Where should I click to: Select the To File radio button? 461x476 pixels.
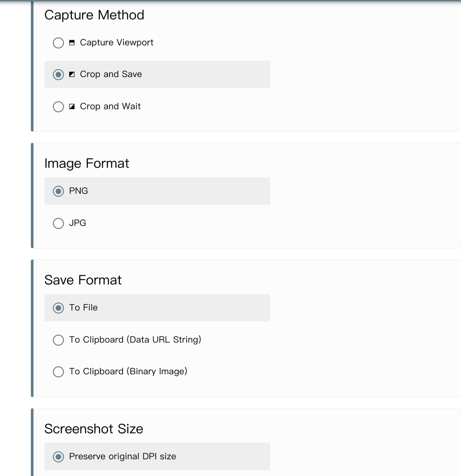coord(58,308)
